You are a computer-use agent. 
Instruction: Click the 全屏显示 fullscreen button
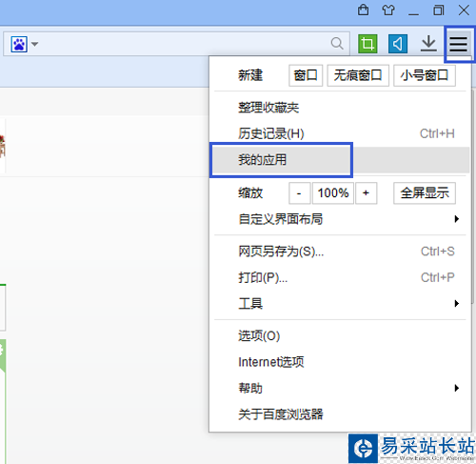pos(425,193)
